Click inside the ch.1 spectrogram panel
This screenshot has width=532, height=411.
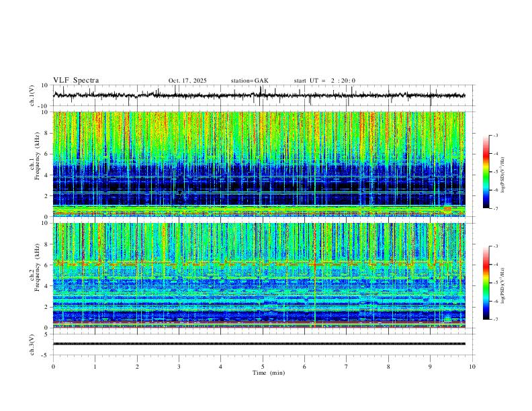pos(259,164)
